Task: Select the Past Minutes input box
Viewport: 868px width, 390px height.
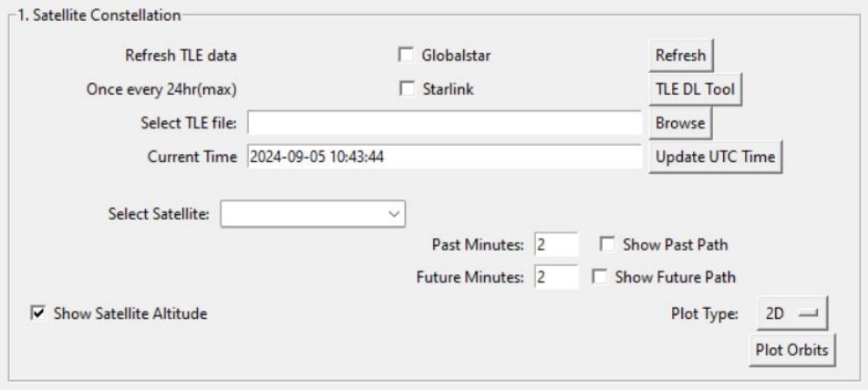Action: [555, 244]
